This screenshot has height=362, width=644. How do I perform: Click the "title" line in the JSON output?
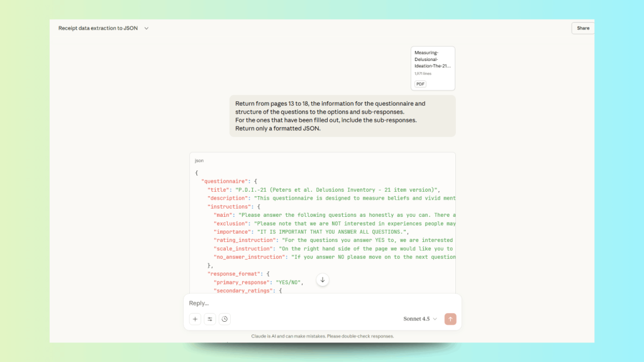click(323, 190)
